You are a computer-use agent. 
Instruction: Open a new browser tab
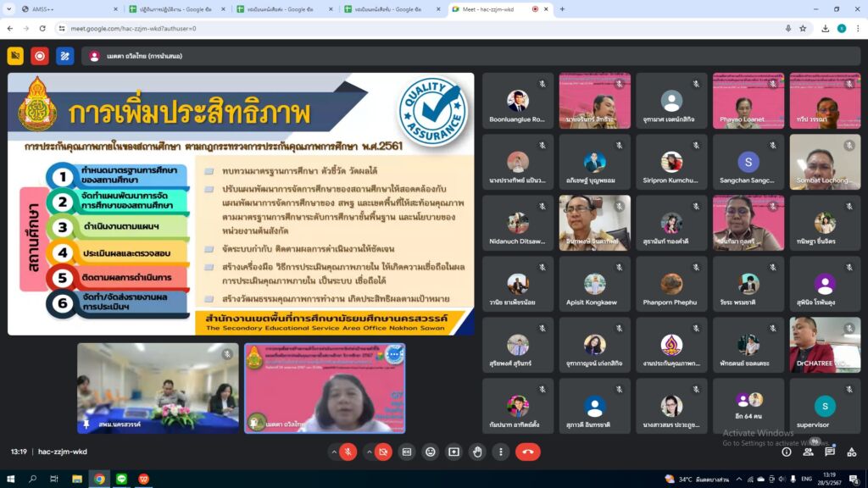coord(562,8)
